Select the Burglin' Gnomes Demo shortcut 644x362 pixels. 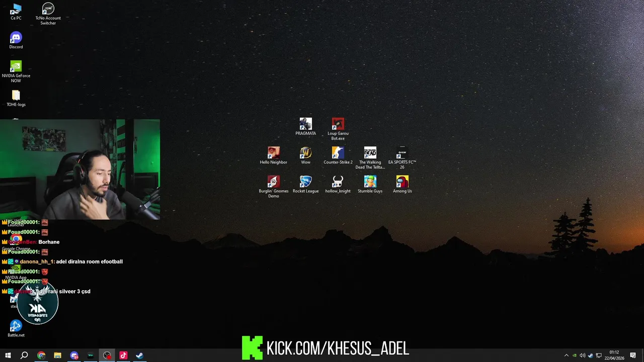pyautogui.click(x=273, y=187)
